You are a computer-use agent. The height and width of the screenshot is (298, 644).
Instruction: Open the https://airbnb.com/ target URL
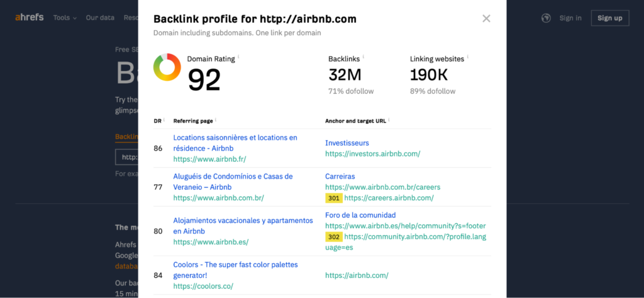click(357, 275)
